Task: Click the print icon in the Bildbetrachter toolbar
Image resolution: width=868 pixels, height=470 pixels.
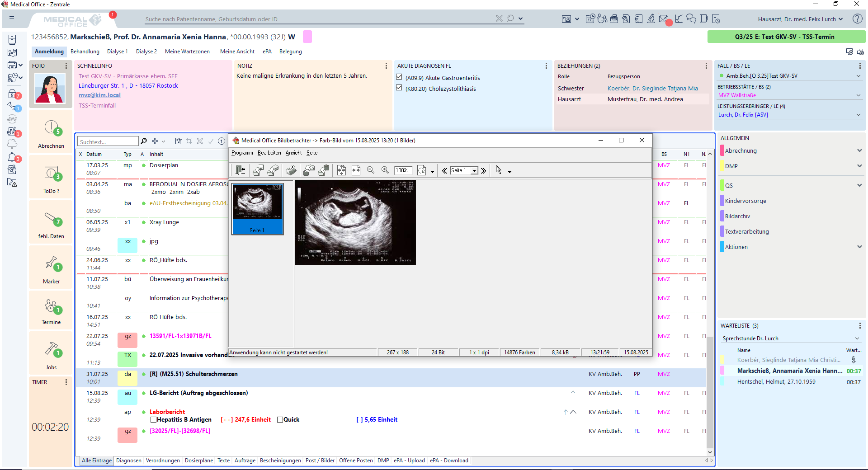Action: tap(291, 170)
